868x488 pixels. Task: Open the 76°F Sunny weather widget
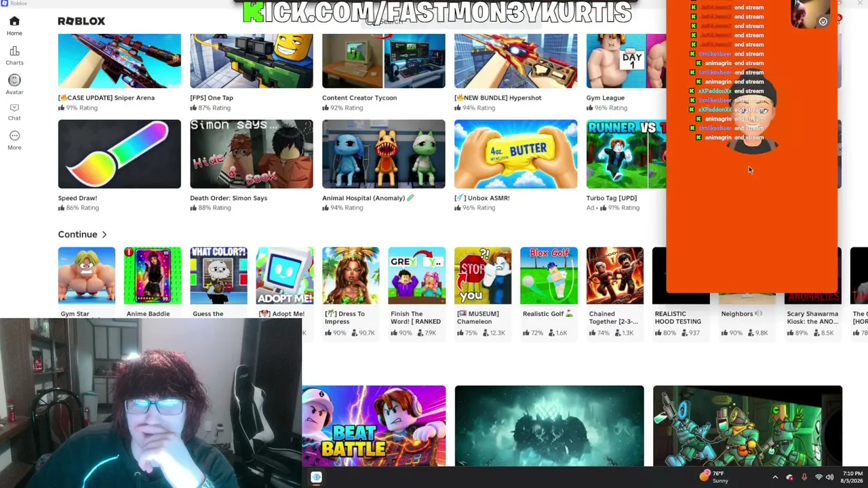[x=714, y=476]
